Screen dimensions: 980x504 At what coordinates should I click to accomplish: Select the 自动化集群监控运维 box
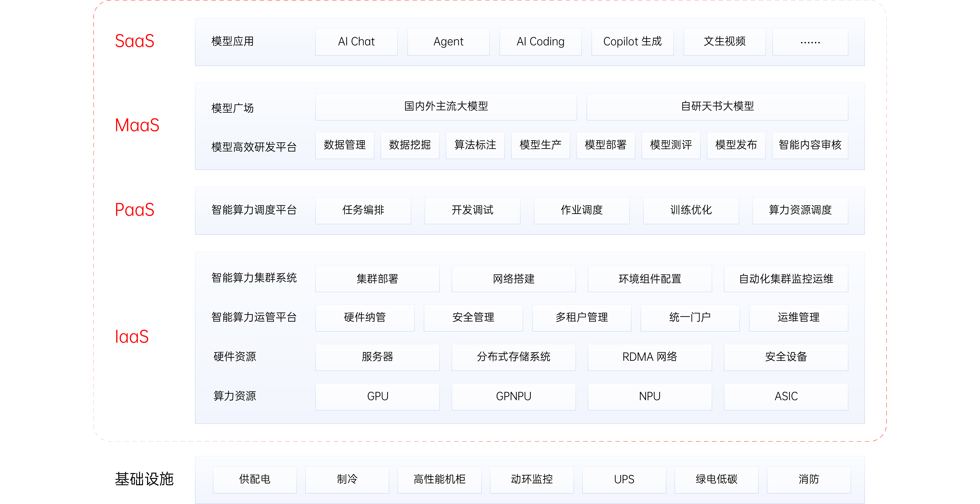point(786,279)
